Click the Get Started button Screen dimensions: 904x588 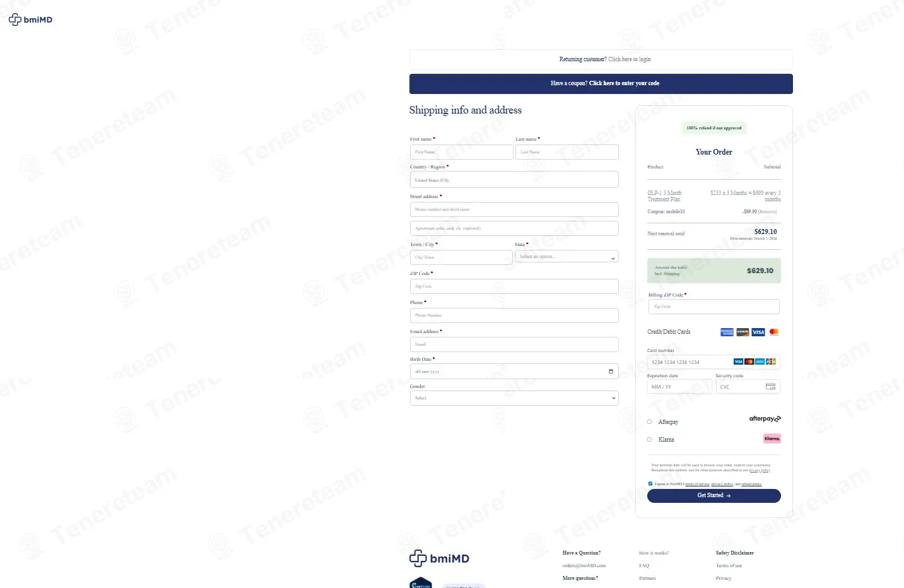tap(714, 496)
